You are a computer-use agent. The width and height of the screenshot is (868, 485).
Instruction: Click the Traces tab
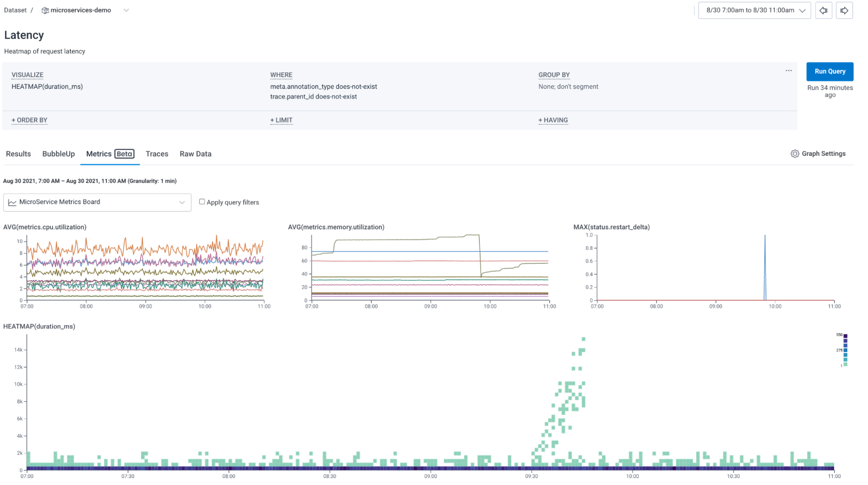pos(156,154)
